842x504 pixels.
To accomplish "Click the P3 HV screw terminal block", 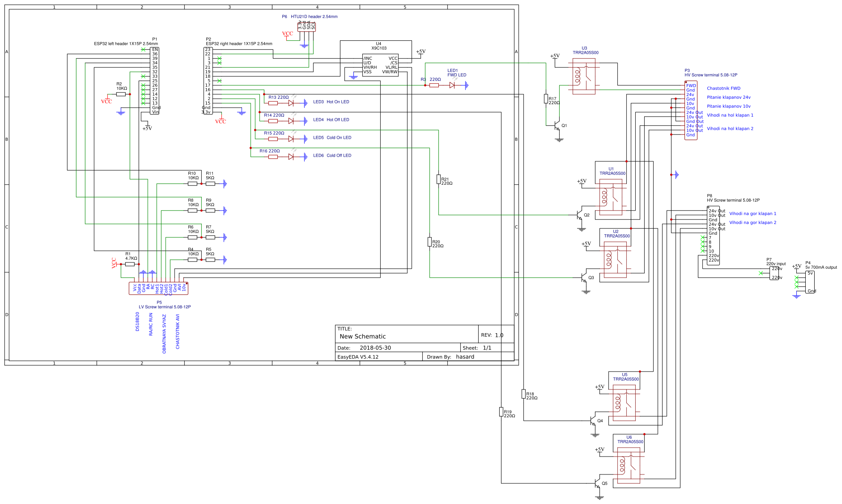I will (x=691, y=110).
